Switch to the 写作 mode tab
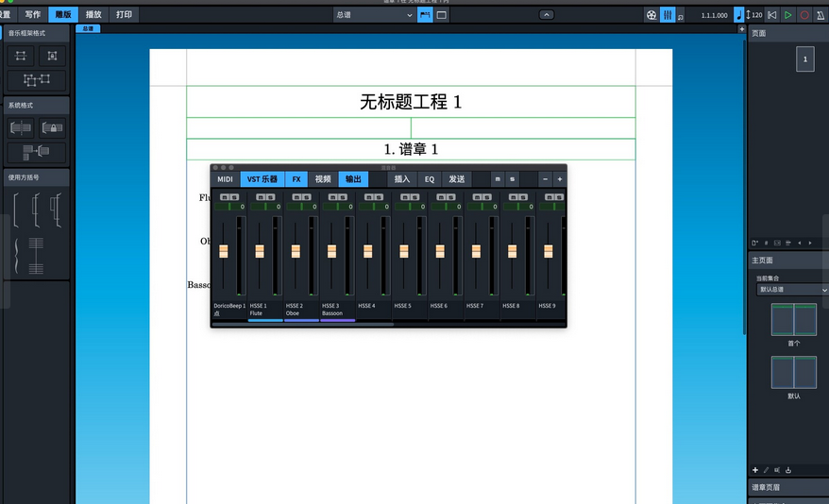Image resolution: width=829 pixels, height=504 pixels. [x=33, y=15]
